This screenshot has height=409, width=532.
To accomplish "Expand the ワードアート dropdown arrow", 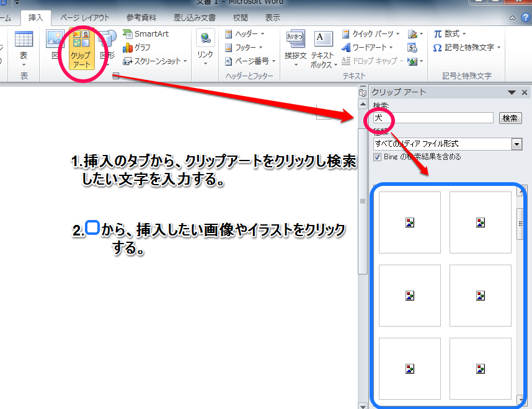I will [391, 48].
